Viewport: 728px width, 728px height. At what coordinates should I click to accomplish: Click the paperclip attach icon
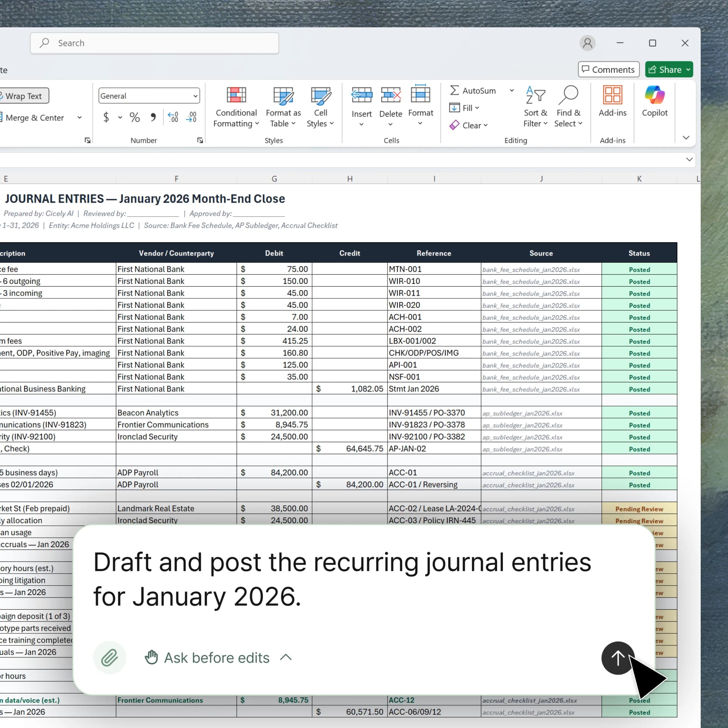click(x=110, y=657)
